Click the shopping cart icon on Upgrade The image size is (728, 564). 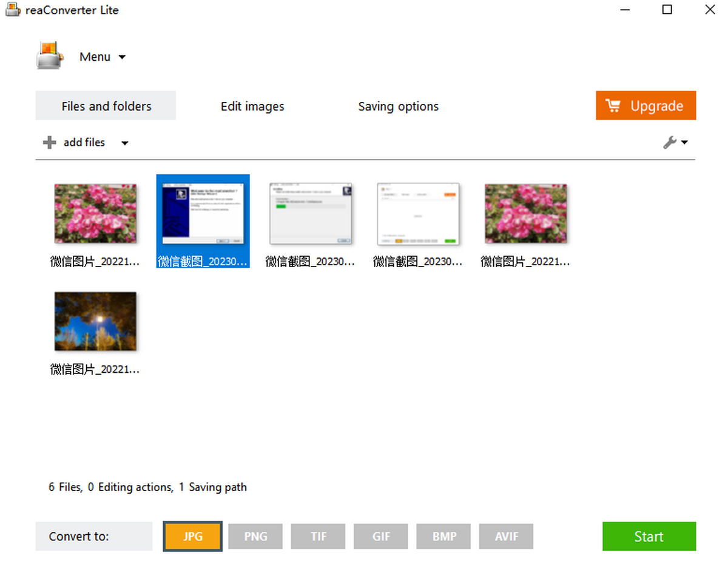pos(613,106)
